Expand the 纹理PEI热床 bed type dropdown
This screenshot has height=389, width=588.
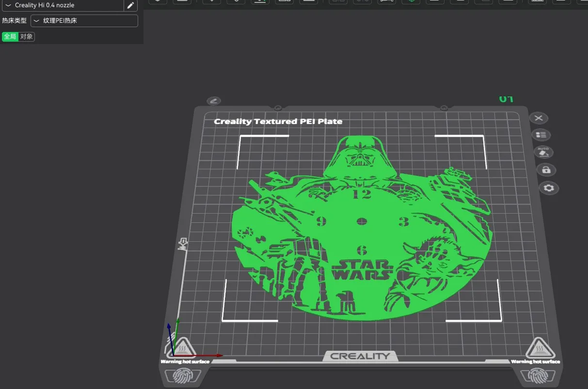[x=84, y=21]
